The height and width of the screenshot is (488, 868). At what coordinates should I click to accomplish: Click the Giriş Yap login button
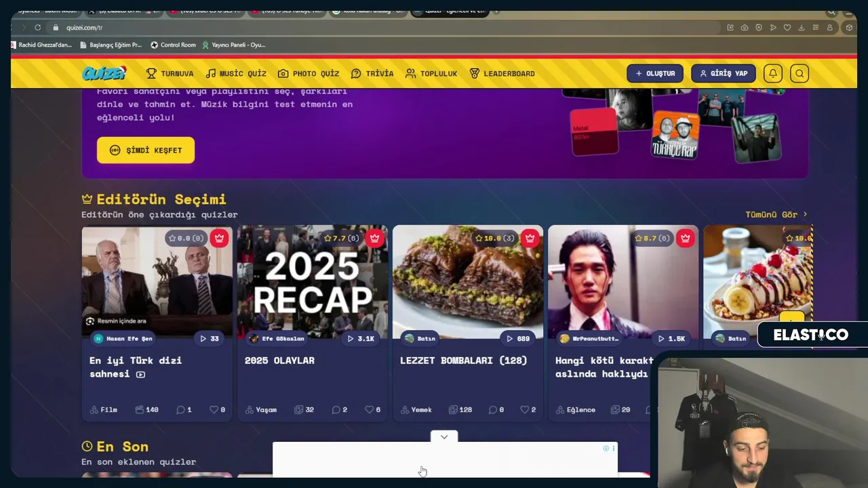point(724,73)
